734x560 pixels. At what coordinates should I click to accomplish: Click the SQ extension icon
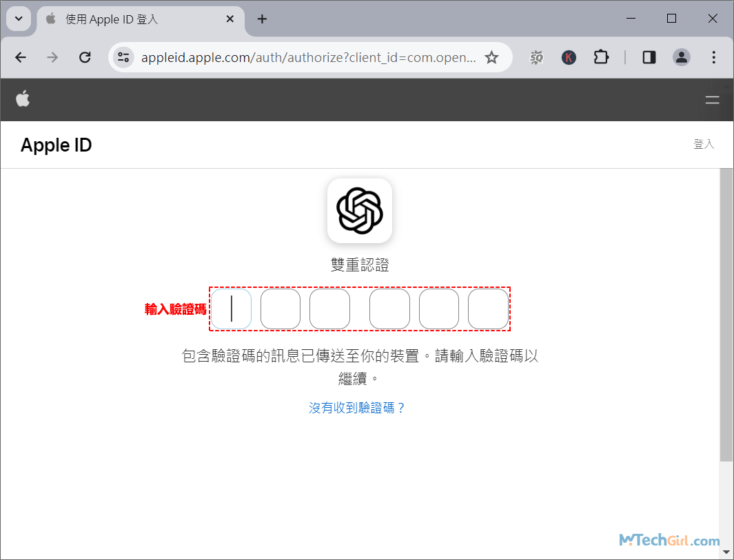536,57
